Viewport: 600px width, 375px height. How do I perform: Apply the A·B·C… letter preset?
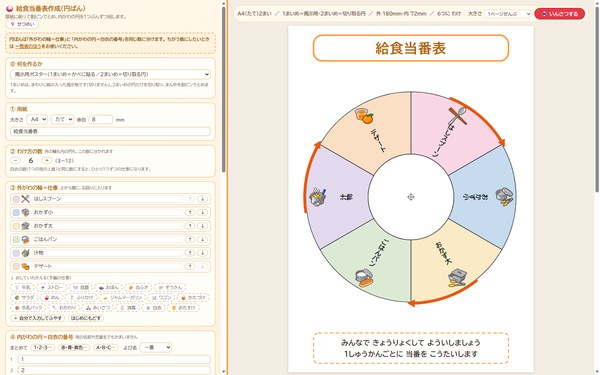pyautogui.click(x=105, y=347)
